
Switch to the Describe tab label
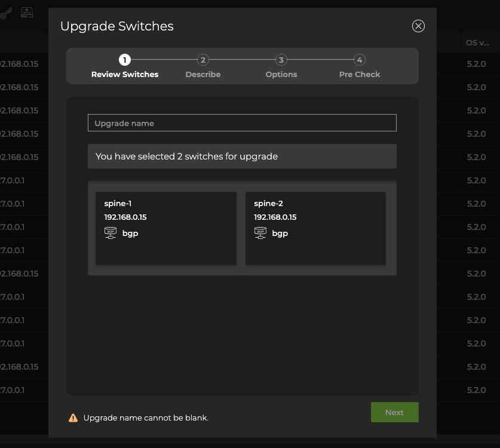[203, 74]
